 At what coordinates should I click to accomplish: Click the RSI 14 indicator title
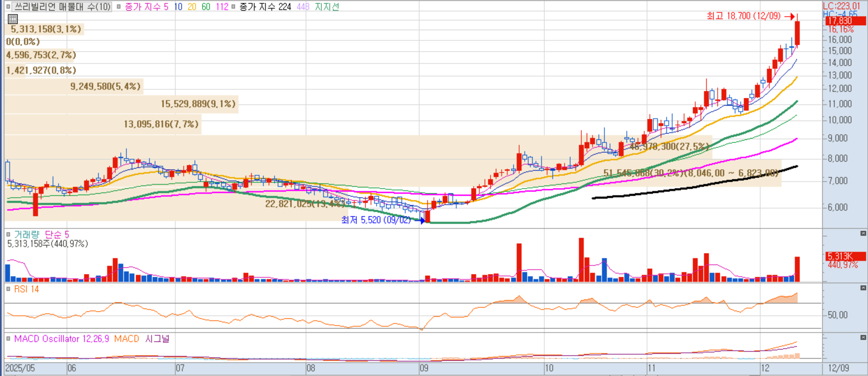(x=27, y=289)
